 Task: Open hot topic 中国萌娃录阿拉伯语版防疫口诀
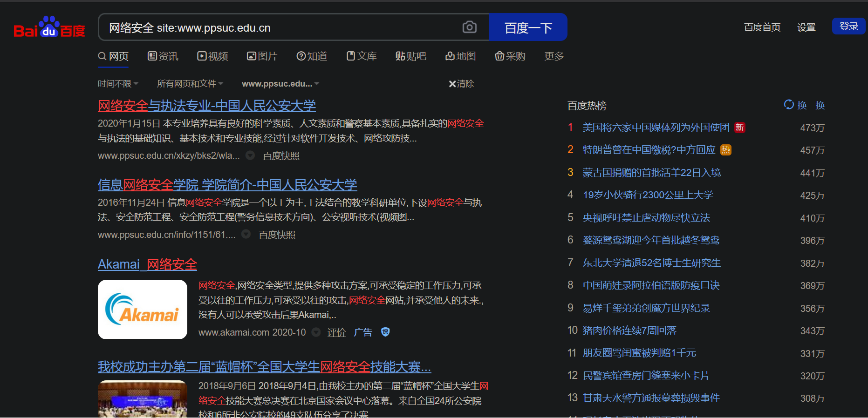tap(651, 285)
